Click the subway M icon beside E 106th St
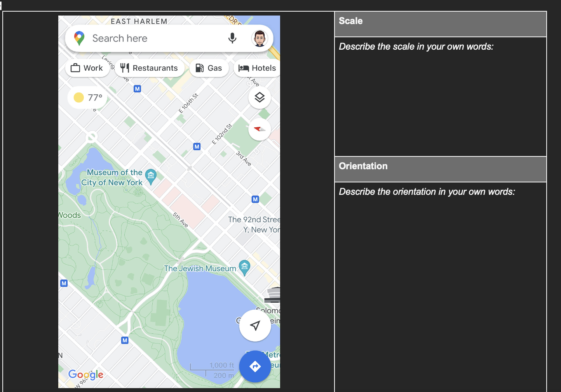Viewport: 561px width, 392px height. point(137,89)
